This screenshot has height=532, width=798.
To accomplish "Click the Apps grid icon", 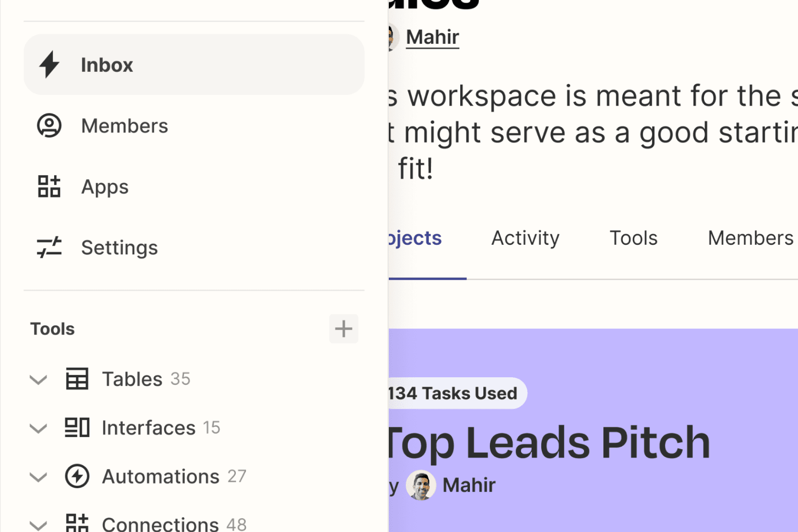I will pyautogui.click(x=49, y=186).
